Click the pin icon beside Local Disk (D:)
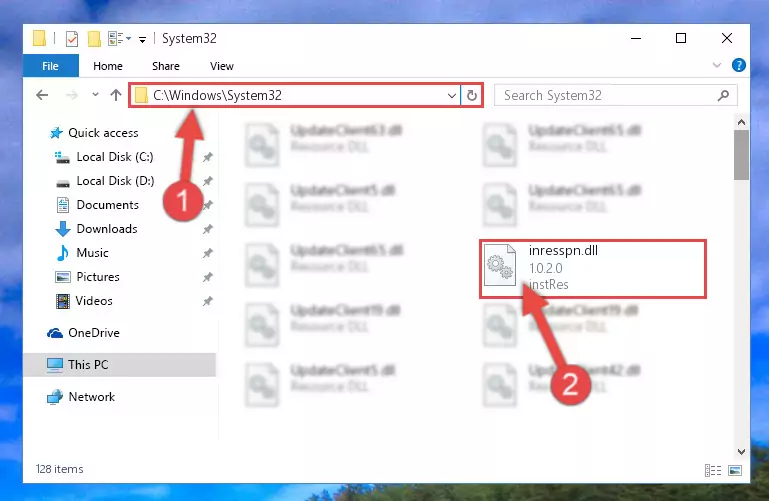Screen dimensions: 769x501 (208, 181)
